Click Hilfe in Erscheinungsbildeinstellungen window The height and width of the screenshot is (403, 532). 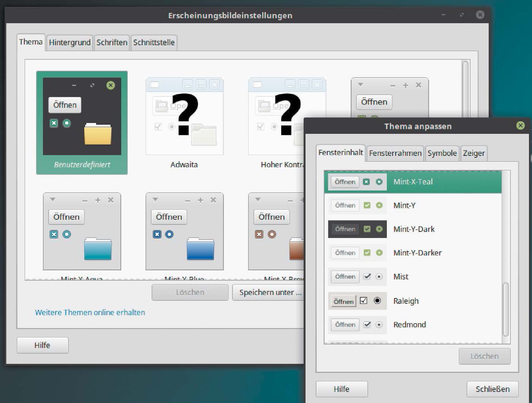43,345
